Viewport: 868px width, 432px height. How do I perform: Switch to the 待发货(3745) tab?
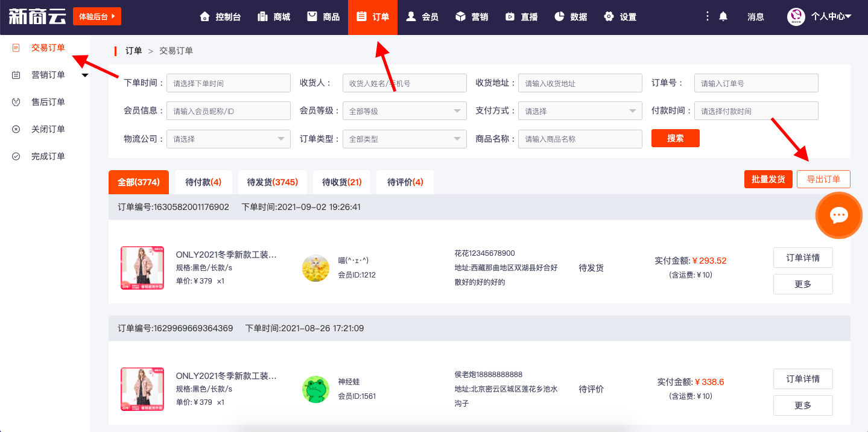pyautogui.click(x=272, y=182)
